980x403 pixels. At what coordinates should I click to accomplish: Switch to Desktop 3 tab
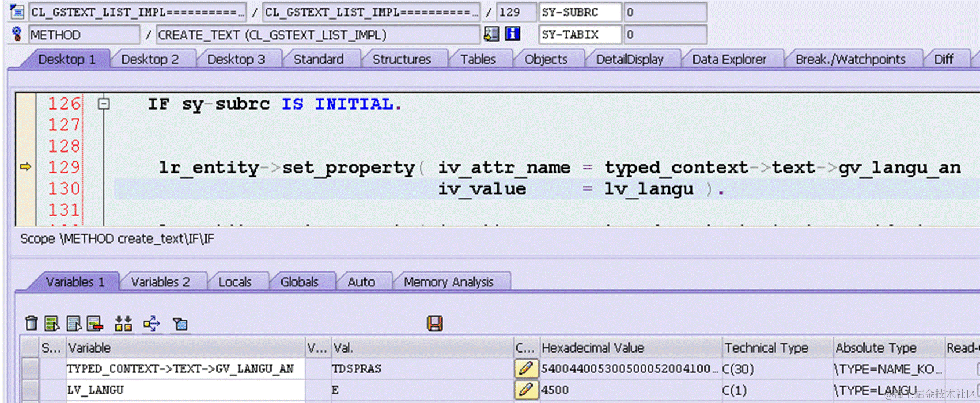(x=236, y=59)
